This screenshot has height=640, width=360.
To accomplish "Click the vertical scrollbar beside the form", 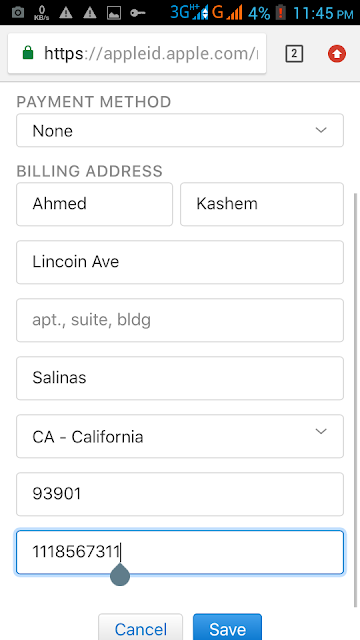I will (353, 400).
